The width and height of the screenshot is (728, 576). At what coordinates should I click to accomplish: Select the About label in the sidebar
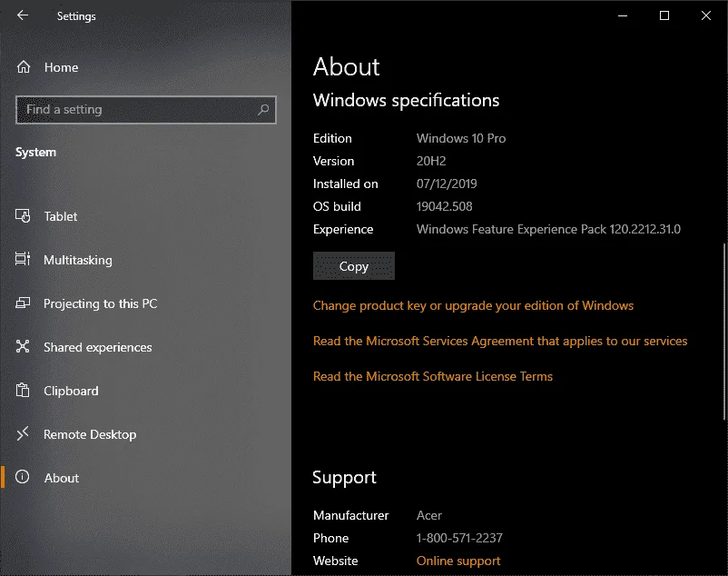(x=62, y=478)
